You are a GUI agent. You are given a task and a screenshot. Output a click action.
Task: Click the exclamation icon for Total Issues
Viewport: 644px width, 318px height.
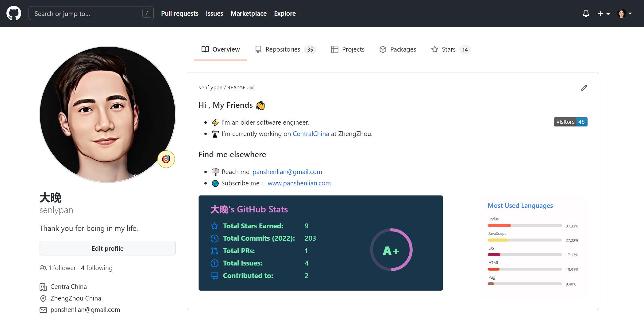(x=214, y=263)
